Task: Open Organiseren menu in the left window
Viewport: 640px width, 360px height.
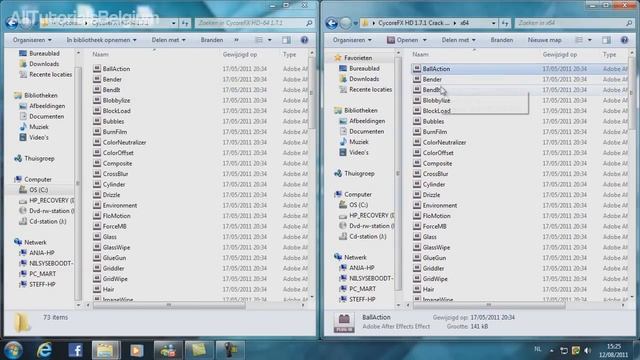Action: pyautogui.click(x=32, y=40)
